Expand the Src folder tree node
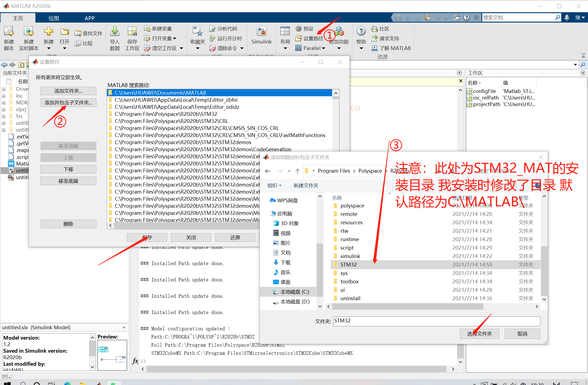588x385 pixels. [x=4, y=116]
